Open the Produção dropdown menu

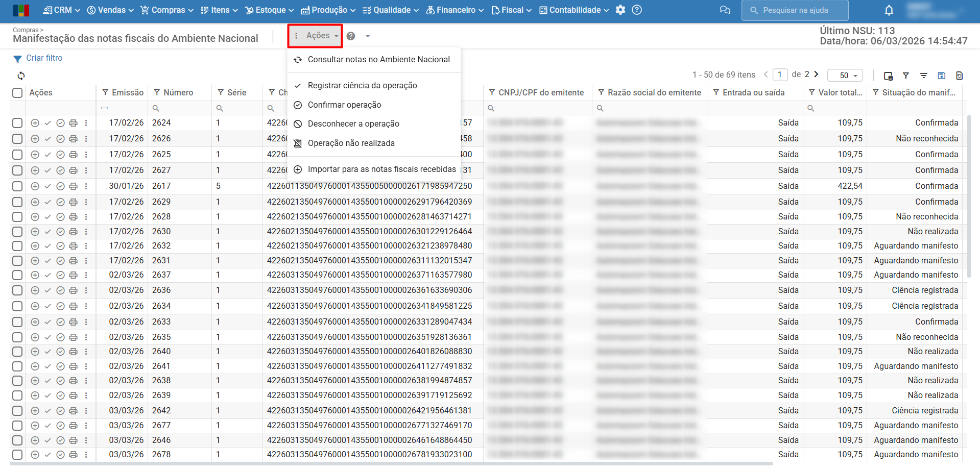point(328,10)
